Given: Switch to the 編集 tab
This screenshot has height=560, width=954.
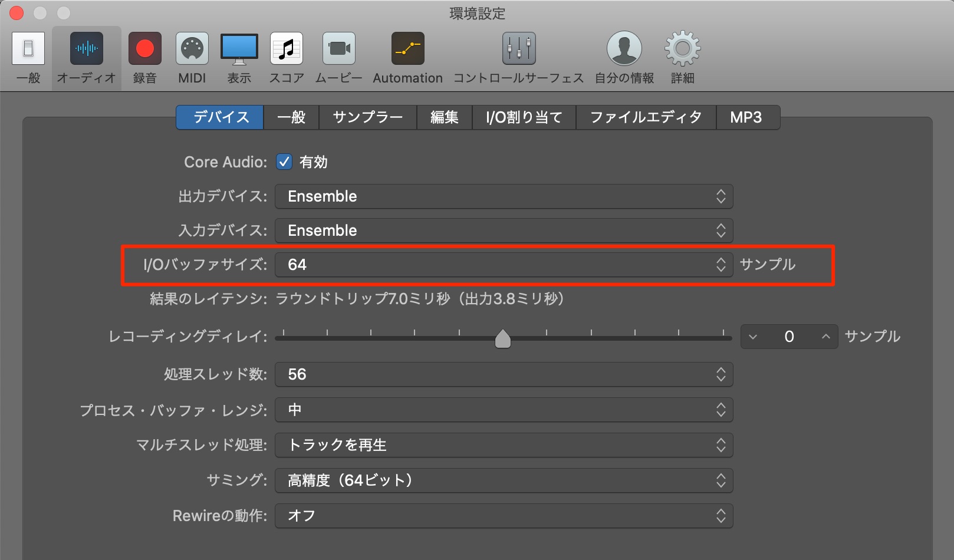Looking at the screenshot, I should coord(445,117).
